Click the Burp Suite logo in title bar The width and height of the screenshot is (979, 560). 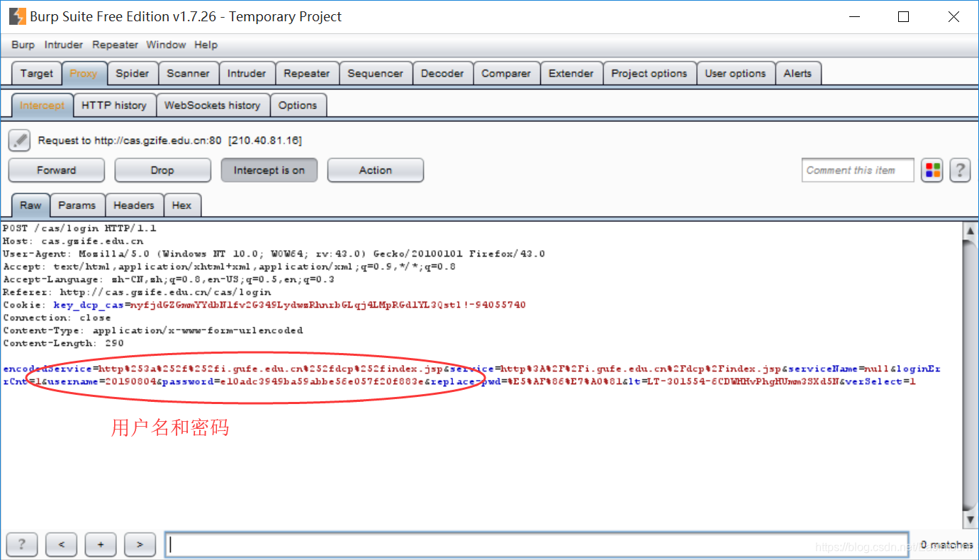[17, 16]
